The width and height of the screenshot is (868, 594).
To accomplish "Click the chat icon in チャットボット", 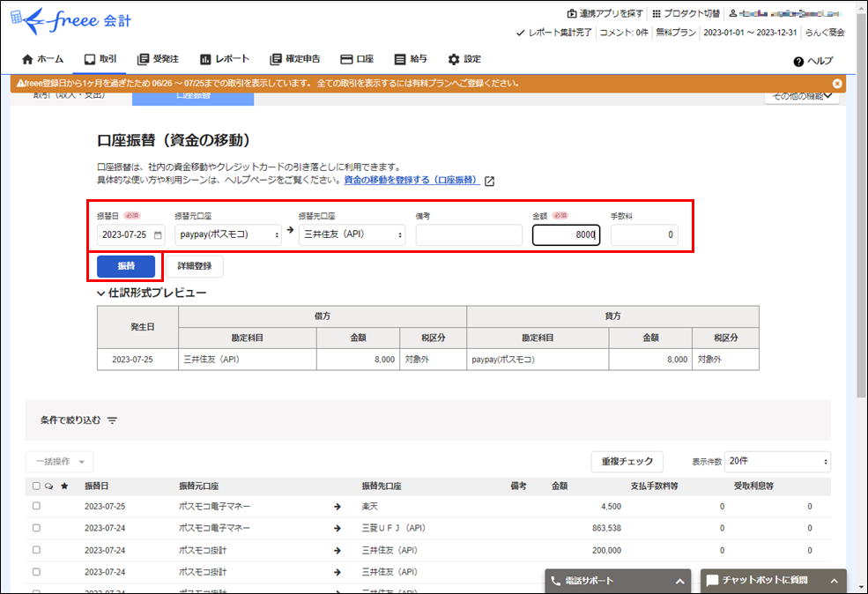I will pyautogui.click(x=712, y=581).
